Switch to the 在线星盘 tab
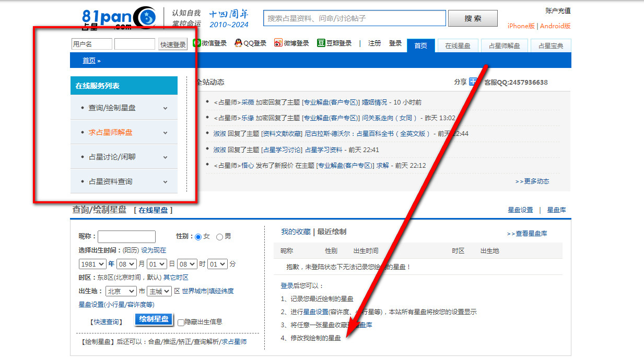This screenshot has height=357, width=644. pyautogui.click(x=458, y=46)
